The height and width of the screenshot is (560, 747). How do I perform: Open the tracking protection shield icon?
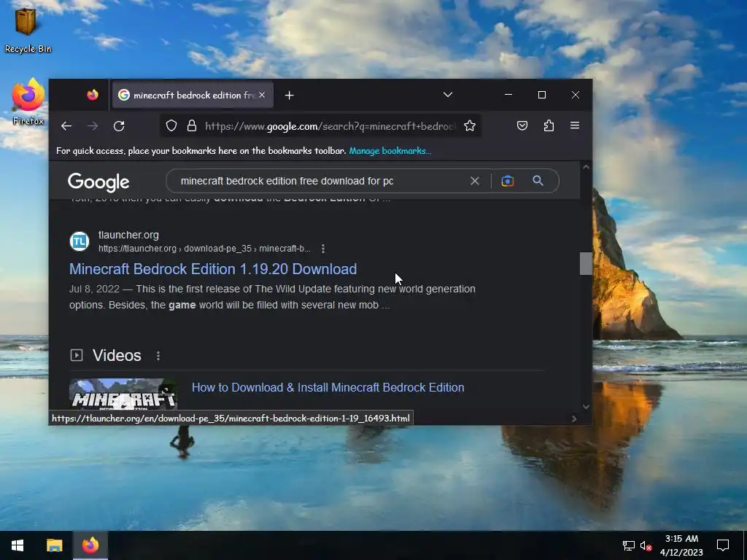click(x=171, y=125)
